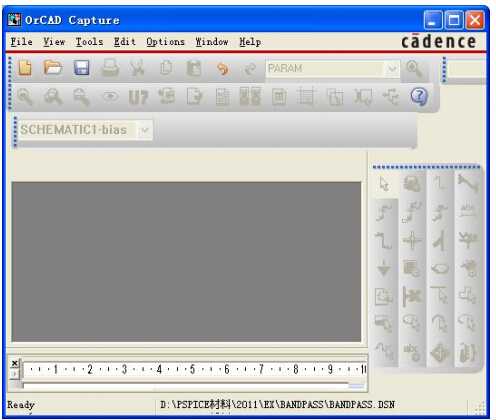Create a new document with New icon
Image resolution: width=496 pixels, height=420 pixels.
tap(25, 68)
